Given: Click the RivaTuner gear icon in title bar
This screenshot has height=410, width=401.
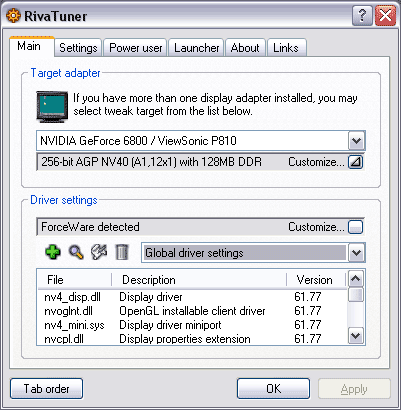Looking at the screenshot, I should [13, 16].
